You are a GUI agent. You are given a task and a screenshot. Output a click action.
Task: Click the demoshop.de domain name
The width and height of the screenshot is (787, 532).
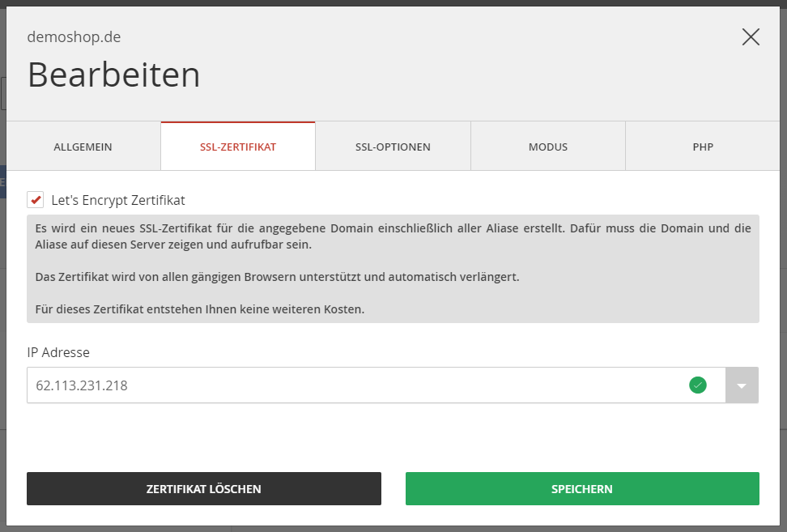pos(74,36)
